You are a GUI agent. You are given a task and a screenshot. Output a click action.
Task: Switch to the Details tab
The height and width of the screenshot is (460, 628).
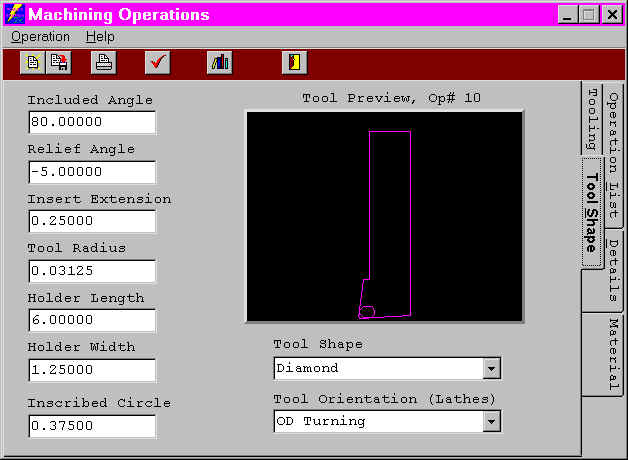click(x=613, y=271)
